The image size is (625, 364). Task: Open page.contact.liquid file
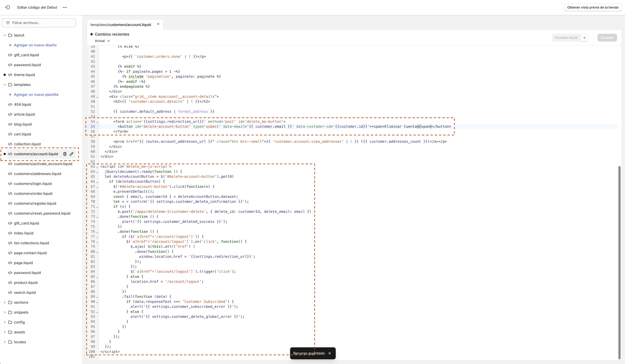pos(30,253)
